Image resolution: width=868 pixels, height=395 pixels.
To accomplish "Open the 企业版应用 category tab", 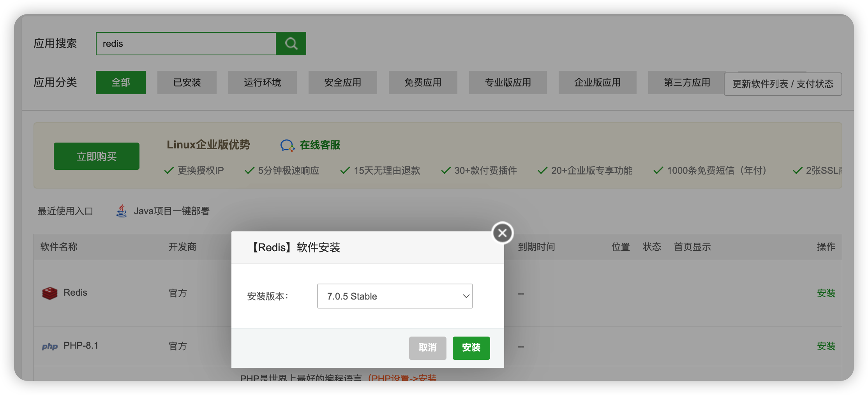I will click(598, 83).
